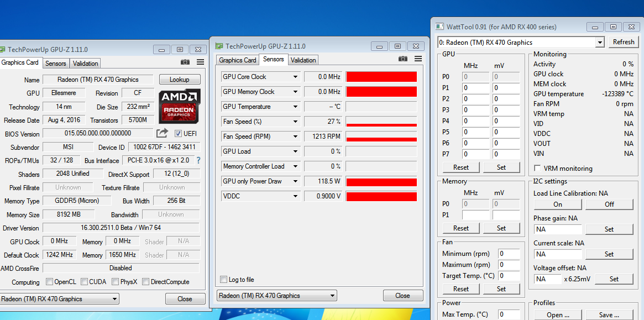This screenshot has height=320, width=644.
Task: Click Set in the WattTool GPU section
Action: coord(501,167)
